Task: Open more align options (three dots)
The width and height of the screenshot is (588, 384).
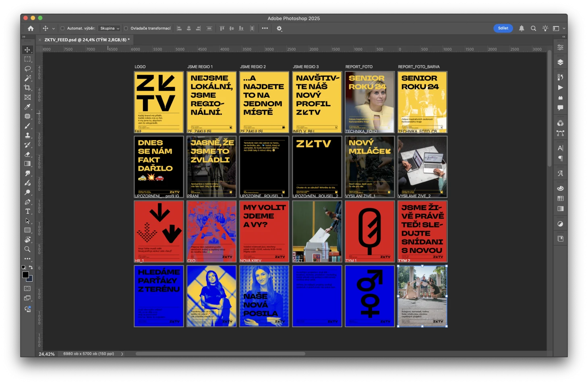Action: click(x=265, y=29)
